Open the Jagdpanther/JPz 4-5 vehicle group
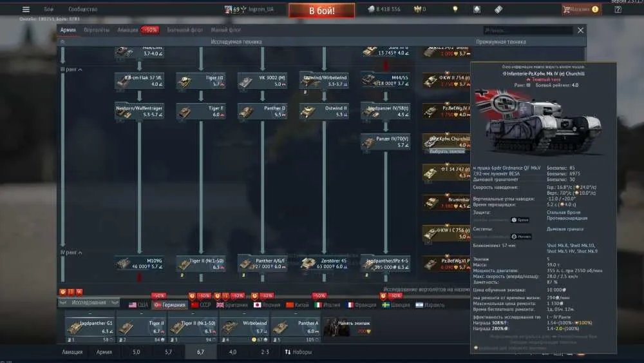644x363 pixels. pos(386,264)
